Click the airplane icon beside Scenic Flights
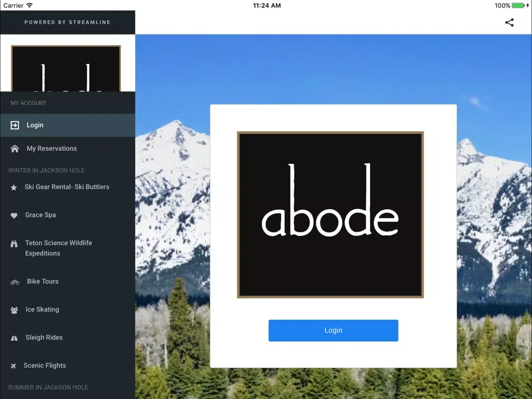 pyautogui.click(x=13, y=366)
